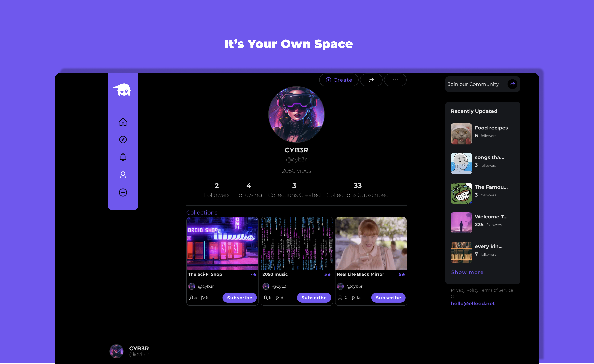Click the Profile/Account icon
This screenshot has width=594, height=364.
coord(123,174)
